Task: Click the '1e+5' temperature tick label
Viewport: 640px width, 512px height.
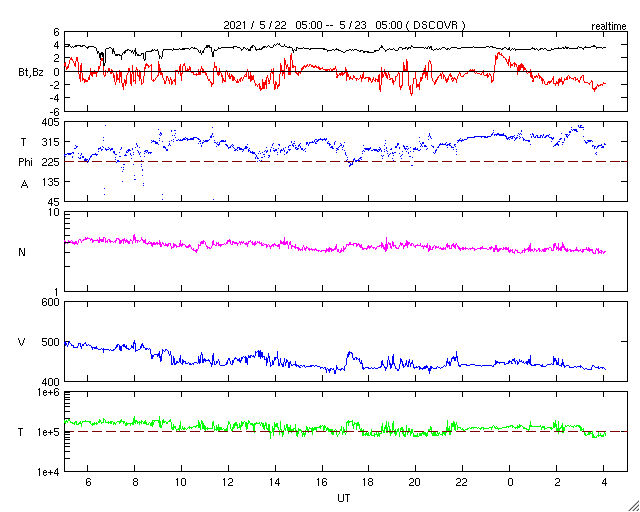Action: [49, 432]
